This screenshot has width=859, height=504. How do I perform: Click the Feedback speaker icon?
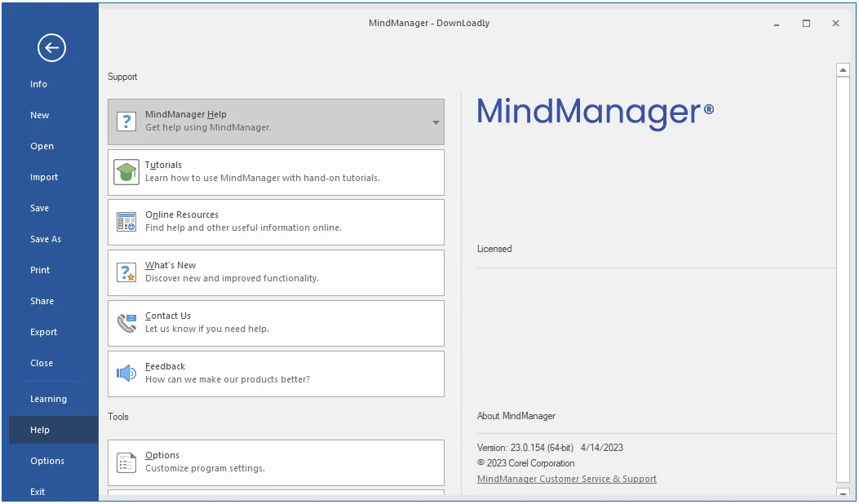tap(126, 373)
